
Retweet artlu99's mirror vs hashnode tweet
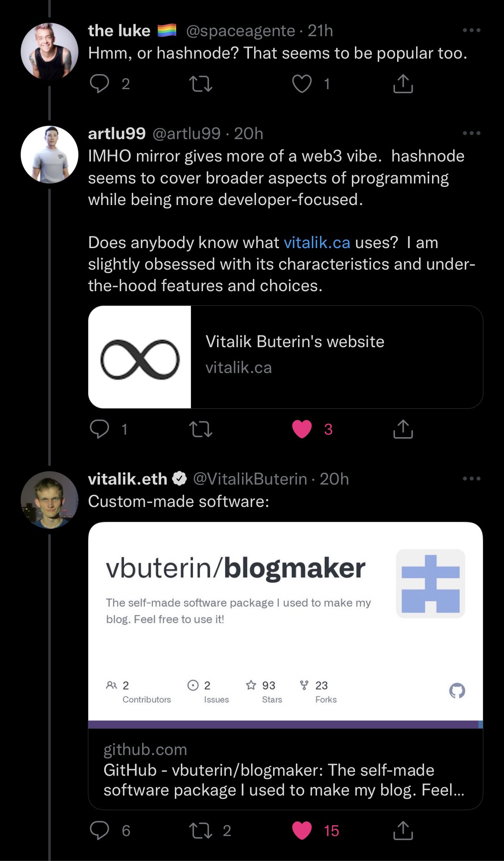pyautogui.click(x=201, y=429)
